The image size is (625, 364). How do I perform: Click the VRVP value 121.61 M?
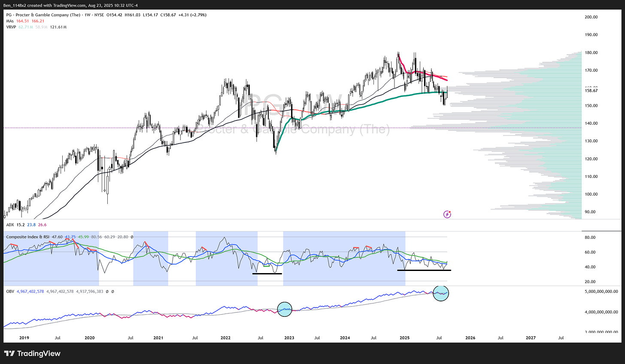pyautogui.click(x=58, y=27)
